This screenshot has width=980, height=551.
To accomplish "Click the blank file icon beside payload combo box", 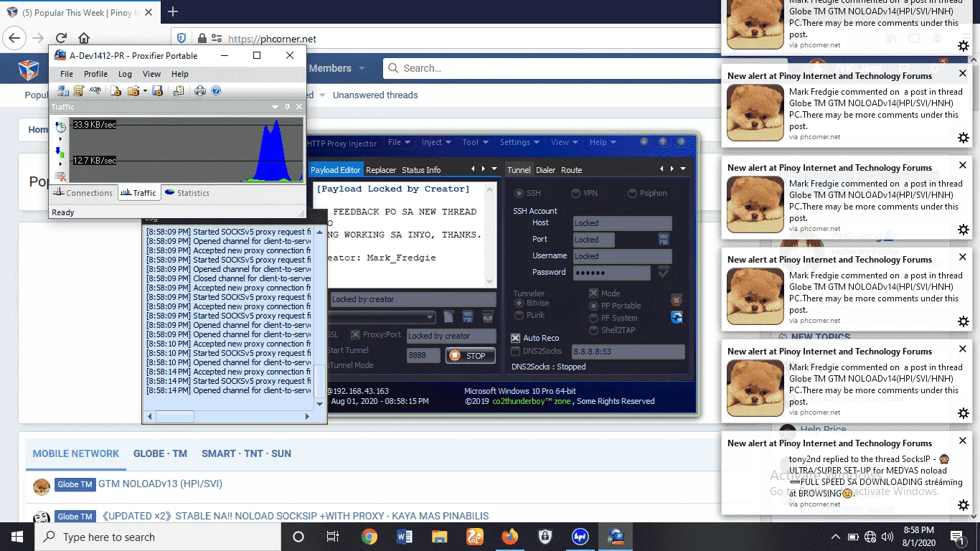I will (x=449, y=316).
